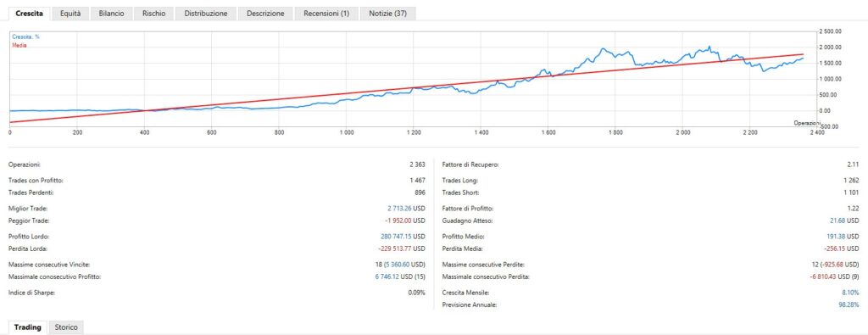
Task: Click the Trades con Profitto value 1 467
Action: (x=417, y=181)
